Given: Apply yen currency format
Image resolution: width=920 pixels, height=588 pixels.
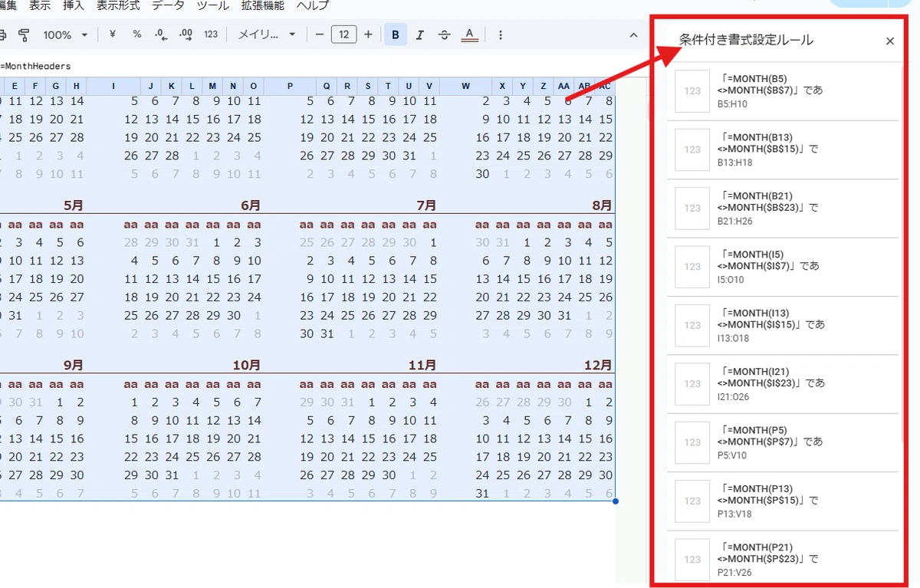Looking at the screenshot, I should click(x=113, y=34).
